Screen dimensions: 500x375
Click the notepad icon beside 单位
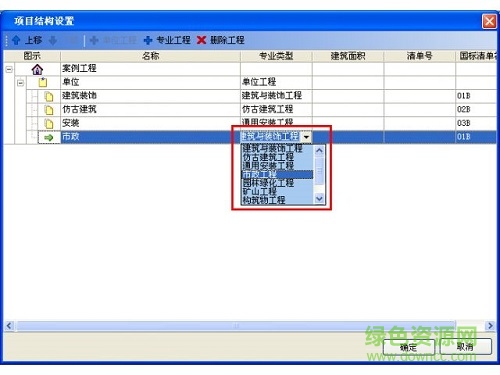click(x=43, y=82)
